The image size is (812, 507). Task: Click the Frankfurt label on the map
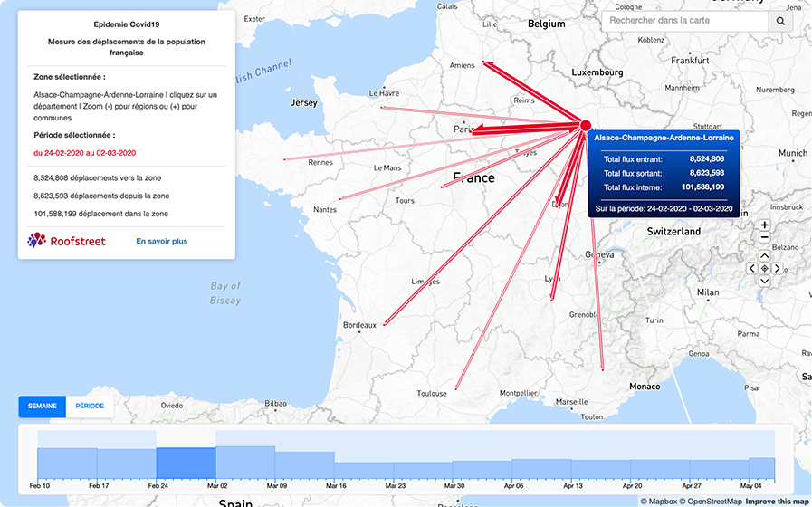[x=690, y=61]
